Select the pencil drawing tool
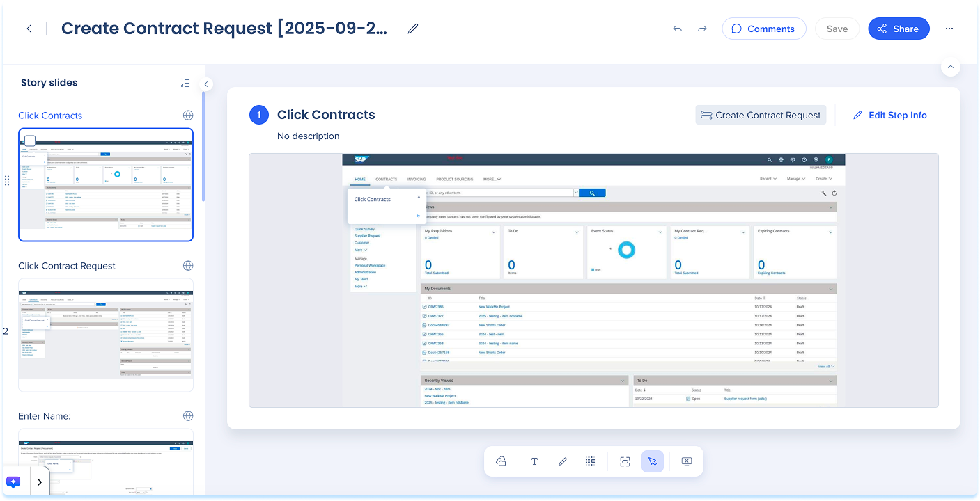 pos(562,461)
